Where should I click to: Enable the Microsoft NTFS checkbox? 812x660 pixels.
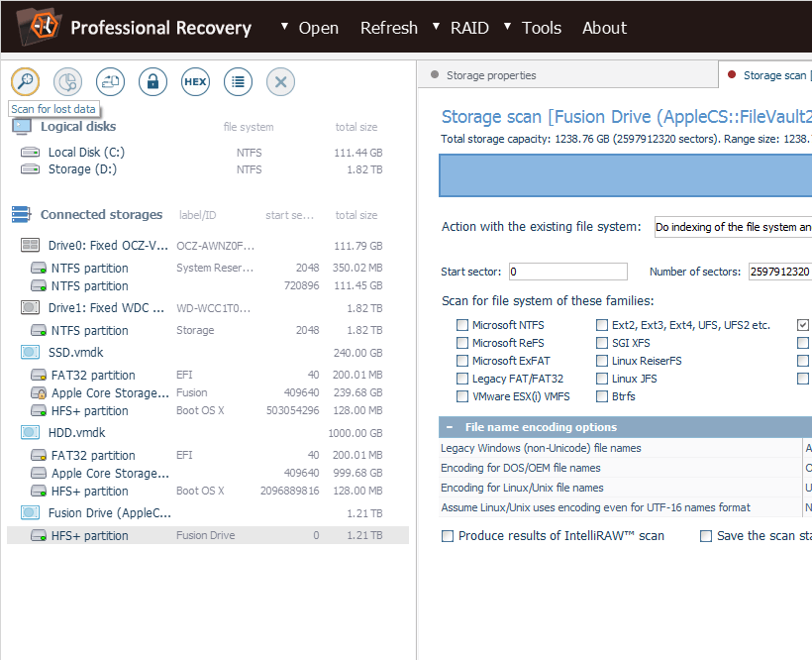pos(461,325)
